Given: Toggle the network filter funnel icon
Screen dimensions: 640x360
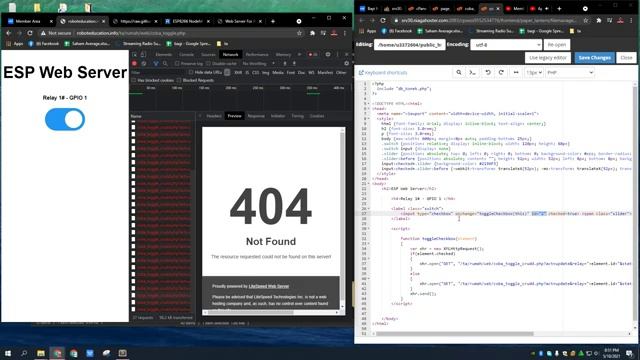Looking at the screenshot, I should pos(156,64).
